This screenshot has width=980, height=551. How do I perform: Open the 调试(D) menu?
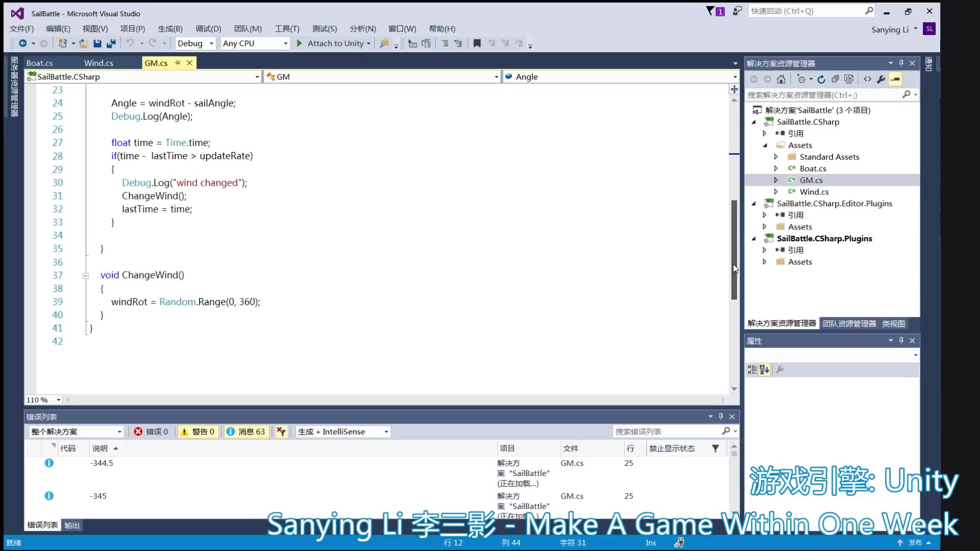[208, 28]
